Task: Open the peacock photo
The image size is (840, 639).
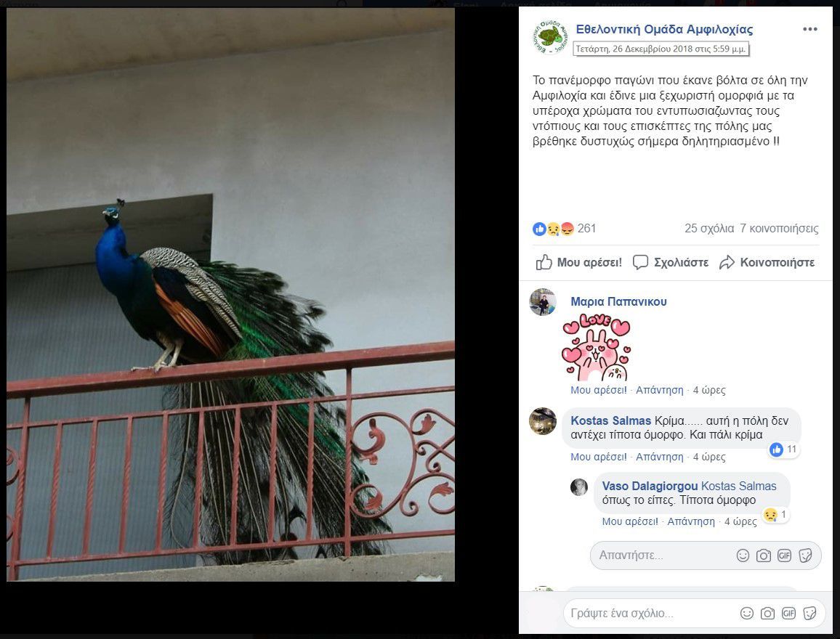Action: coord(230,294)
